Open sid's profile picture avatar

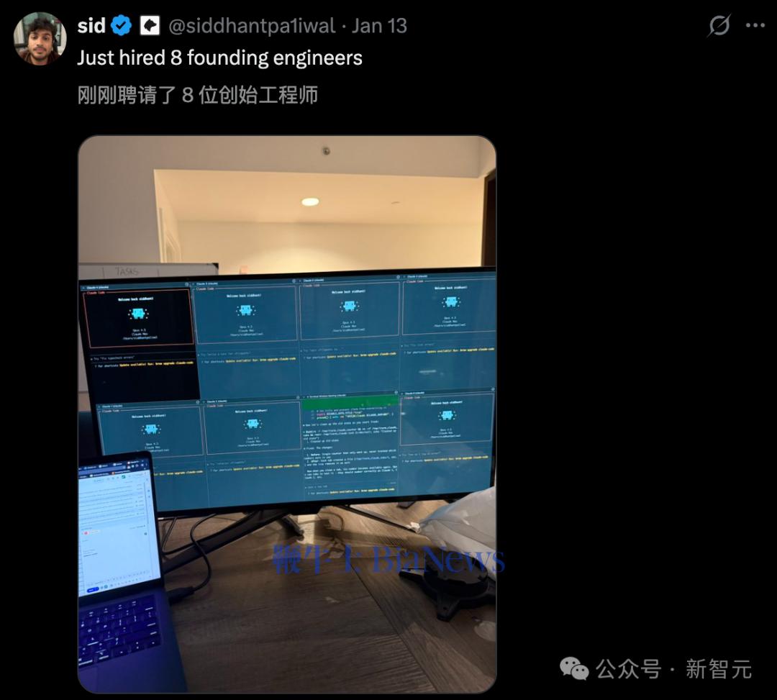click(x=40, y=39)
